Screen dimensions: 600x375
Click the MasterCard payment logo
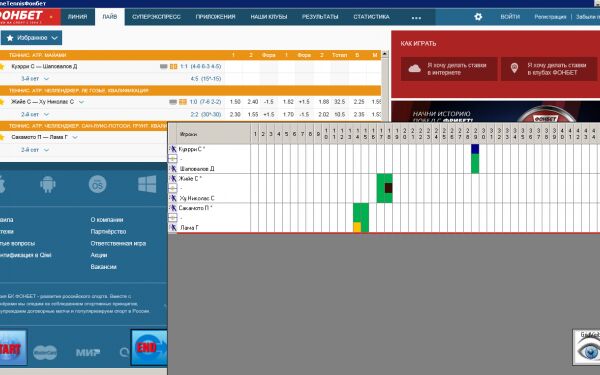(45, 352)
